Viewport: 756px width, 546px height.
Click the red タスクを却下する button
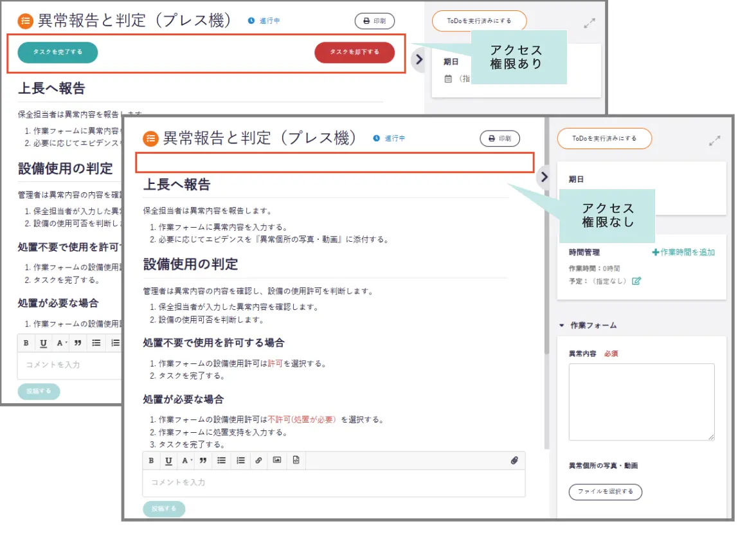click(354, 52)
